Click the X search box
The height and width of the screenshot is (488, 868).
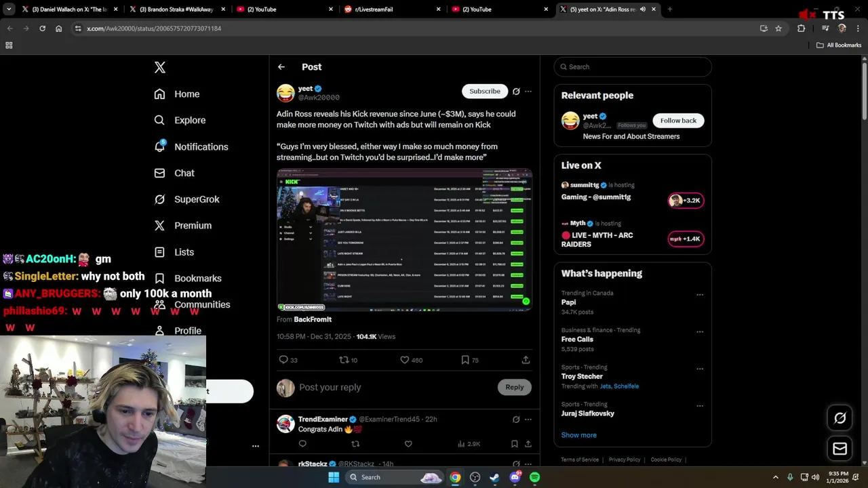(x=633, y=67)
